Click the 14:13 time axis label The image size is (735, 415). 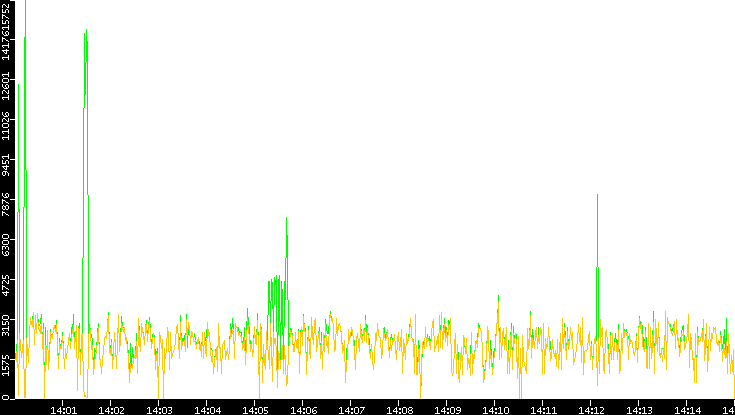tap(639, 411)
